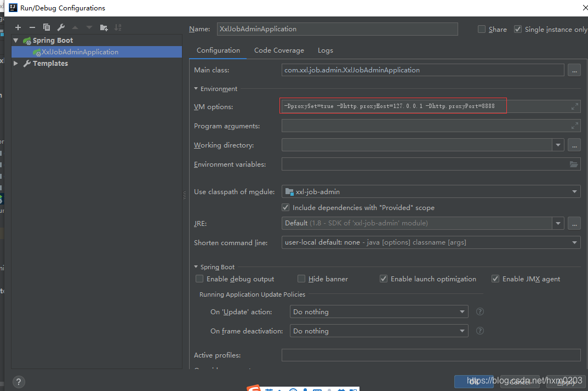
Task: Toggle Single instance only checkbox
Action: 517,29
